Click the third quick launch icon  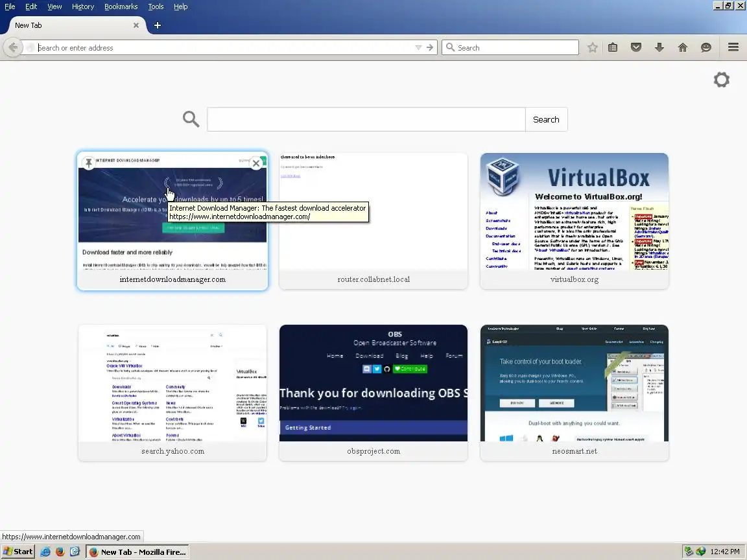point(75,552)
